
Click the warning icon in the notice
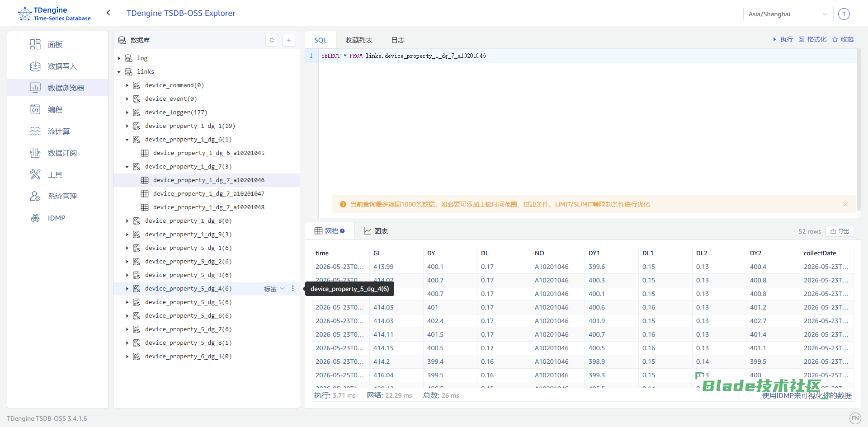[343, 204]
